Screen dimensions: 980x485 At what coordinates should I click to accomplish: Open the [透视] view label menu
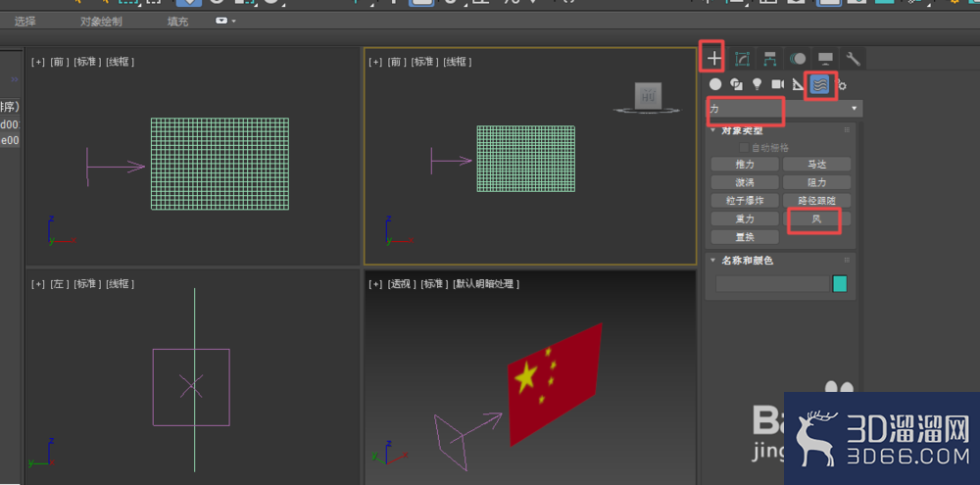(401, 284)
